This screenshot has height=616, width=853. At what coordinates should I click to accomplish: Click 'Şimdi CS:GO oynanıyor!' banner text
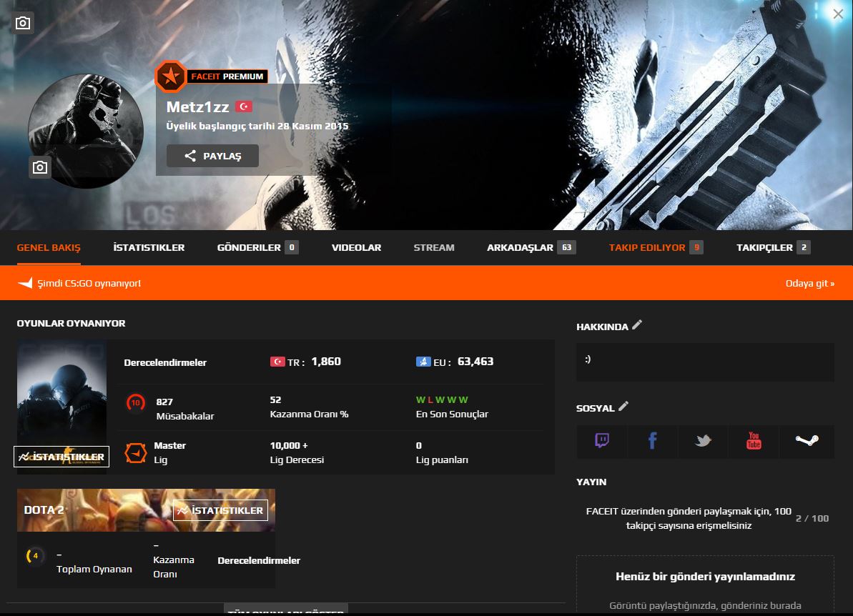pyautogui.click(x=89, y=283)
